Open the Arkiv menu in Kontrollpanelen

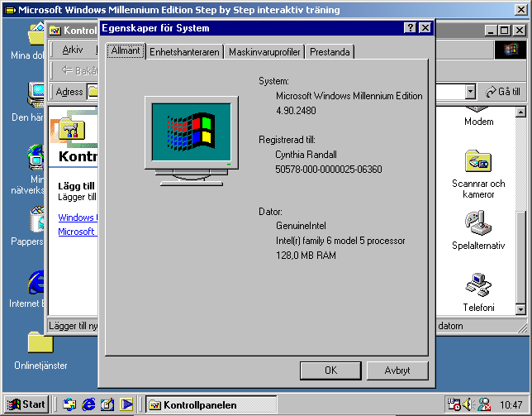(73, 50)
